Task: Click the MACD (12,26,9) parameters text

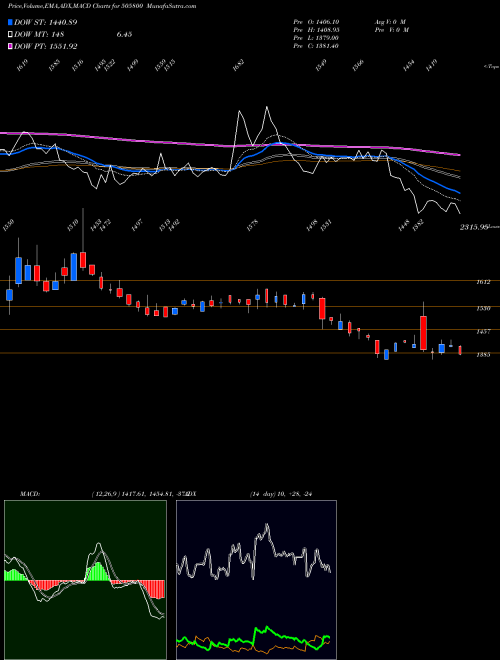Action: pos(139,494)
